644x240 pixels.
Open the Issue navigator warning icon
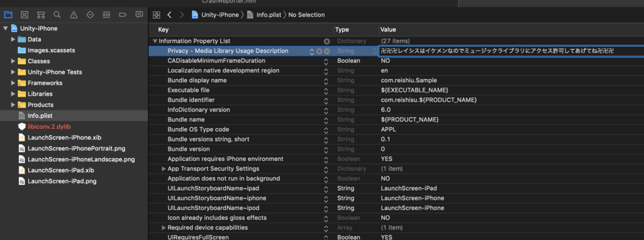74,15
